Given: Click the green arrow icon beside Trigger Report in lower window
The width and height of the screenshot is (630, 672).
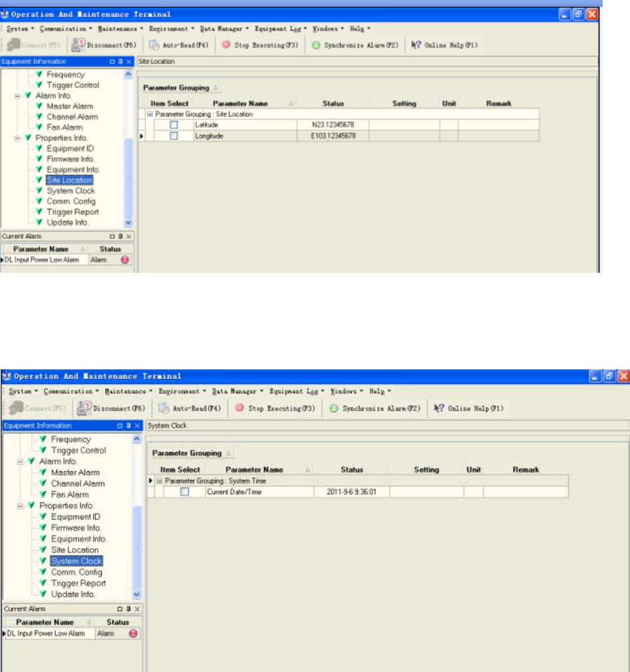Looking at the screenshot, I should pyautogui.click(x=43, y=583).
